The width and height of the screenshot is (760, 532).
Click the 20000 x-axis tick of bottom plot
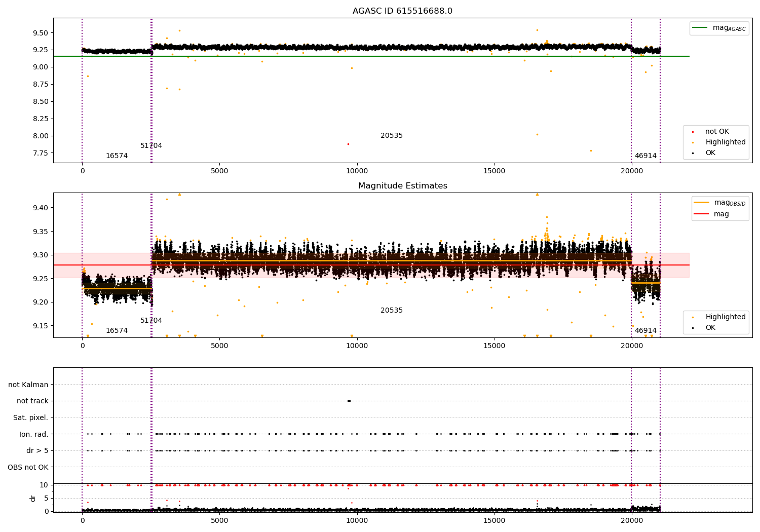631,520
